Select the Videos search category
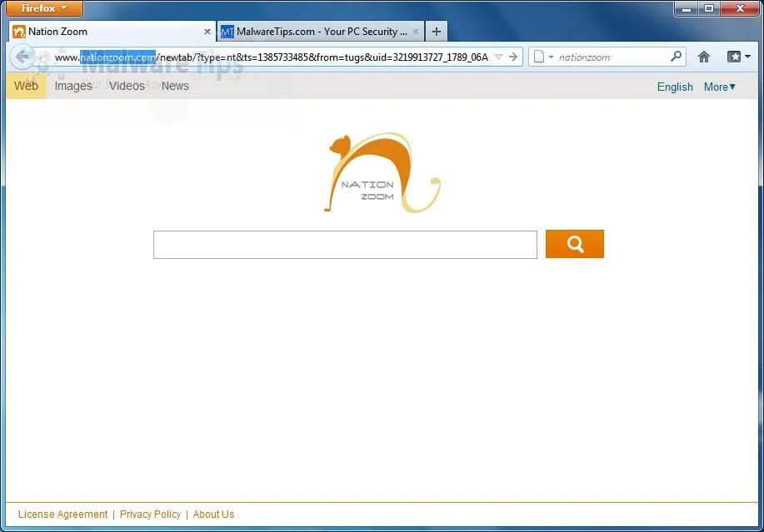 127,86
